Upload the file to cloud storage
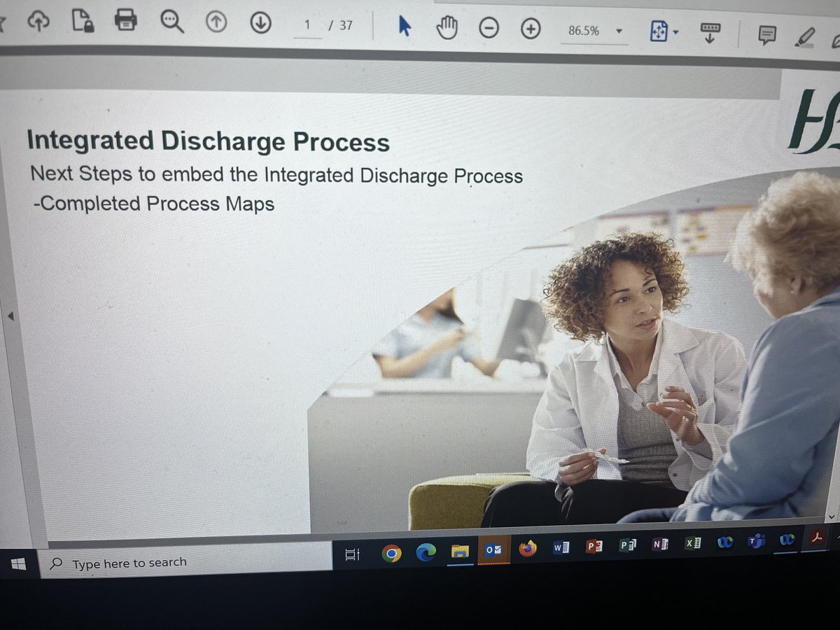The image size is (840, 630). [38, 22]
